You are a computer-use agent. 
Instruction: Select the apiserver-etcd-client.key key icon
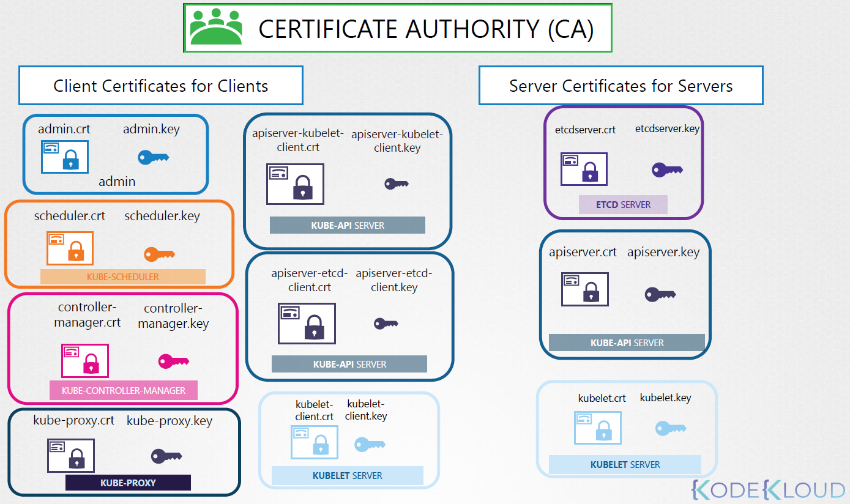(x=386, y=324)
